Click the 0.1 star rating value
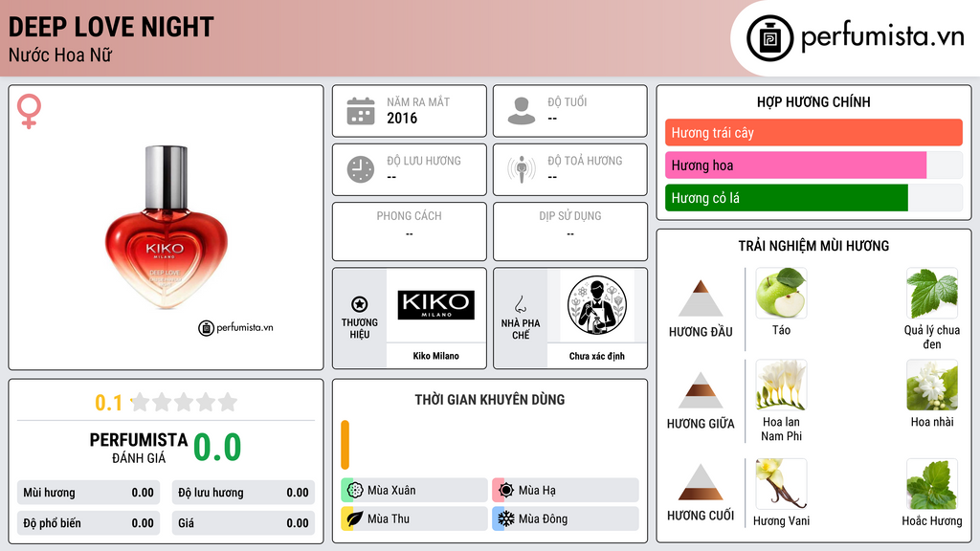 [109, 403]
